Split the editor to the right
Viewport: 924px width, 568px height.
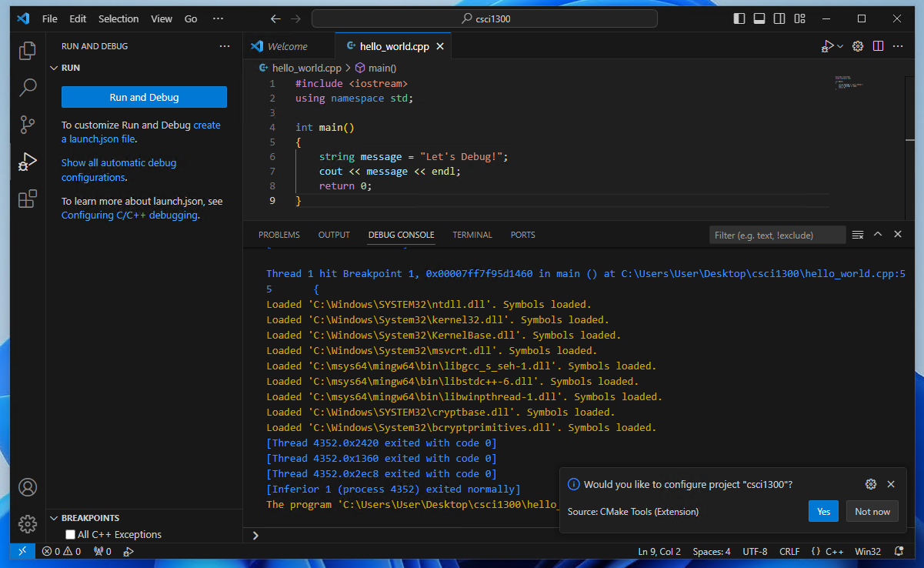tap(878, 47)
